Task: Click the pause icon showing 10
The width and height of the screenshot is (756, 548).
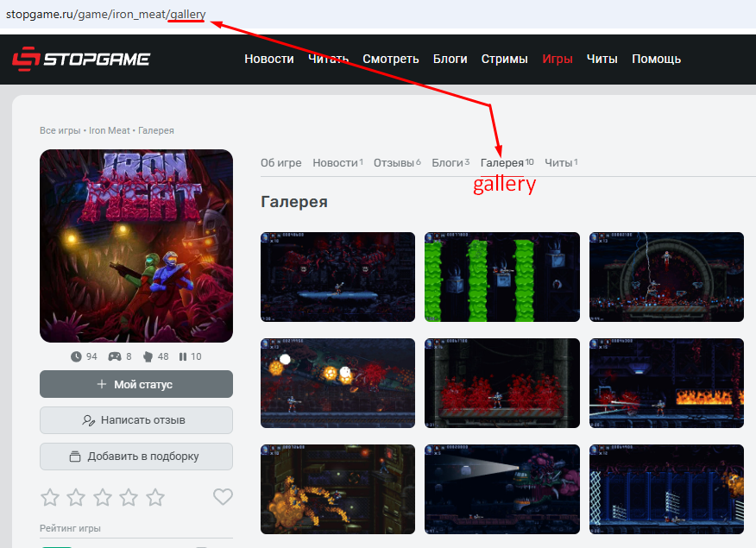Action: (x=183, y=356)
